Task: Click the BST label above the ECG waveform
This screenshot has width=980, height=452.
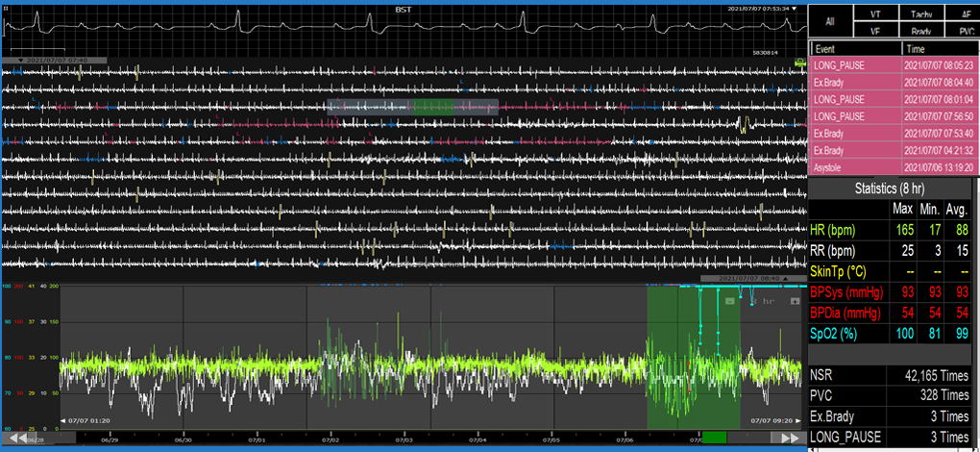Action: [404, 10]
